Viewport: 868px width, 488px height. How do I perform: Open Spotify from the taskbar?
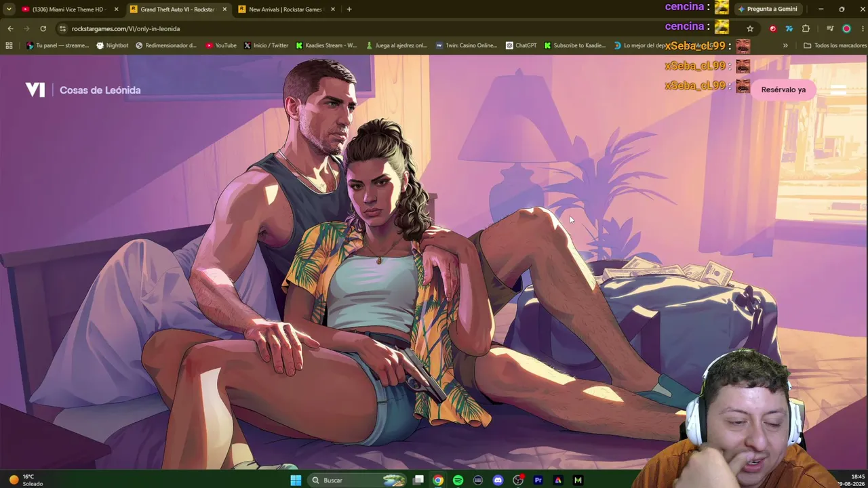pyautogui.click(x=458, y=480)
